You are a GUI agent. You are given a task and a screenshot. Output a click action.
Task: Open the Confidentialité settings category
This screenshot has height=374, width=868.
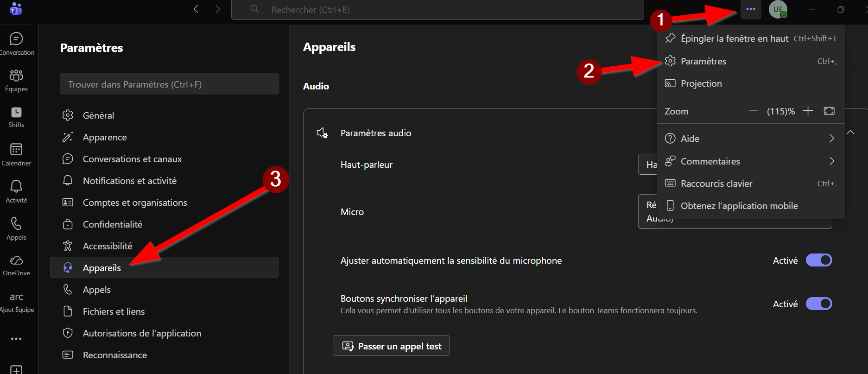pyautogui.click(x=112, y=224)
